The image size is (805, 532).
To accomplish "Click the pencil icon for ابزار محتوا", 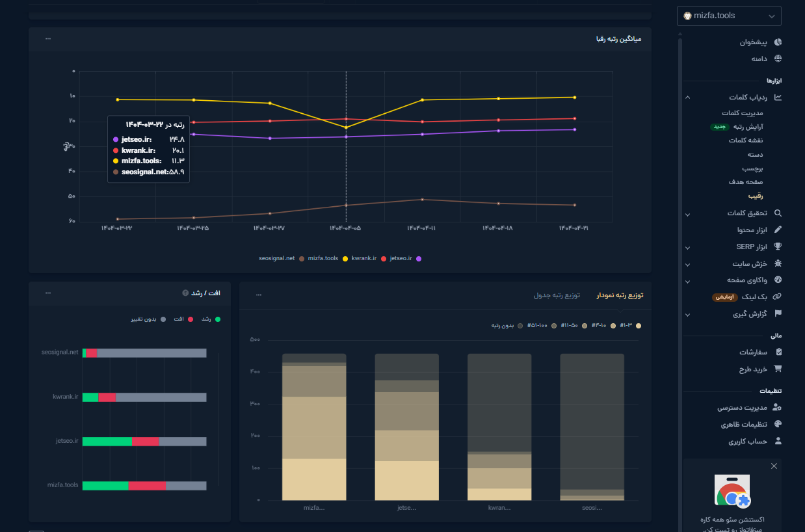I will tap(778, 230).
